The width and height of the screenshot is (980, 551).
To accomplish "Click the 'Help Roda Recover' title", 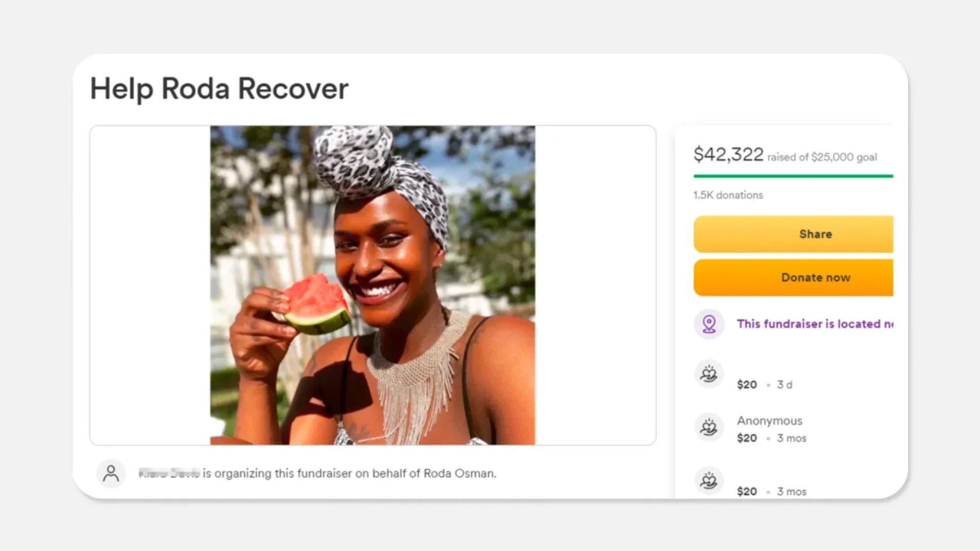I will coord(219,89).
